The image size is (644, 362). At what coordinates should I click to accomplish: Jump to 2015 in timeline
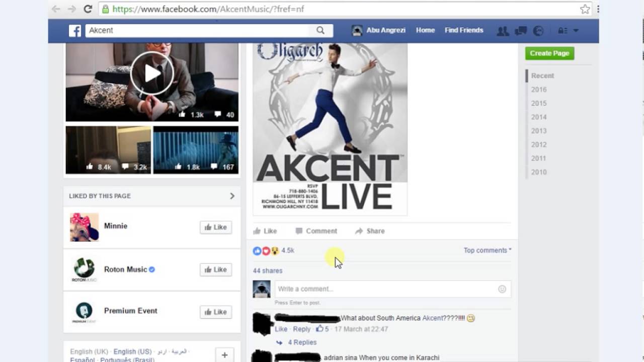[x=539, y=103]
